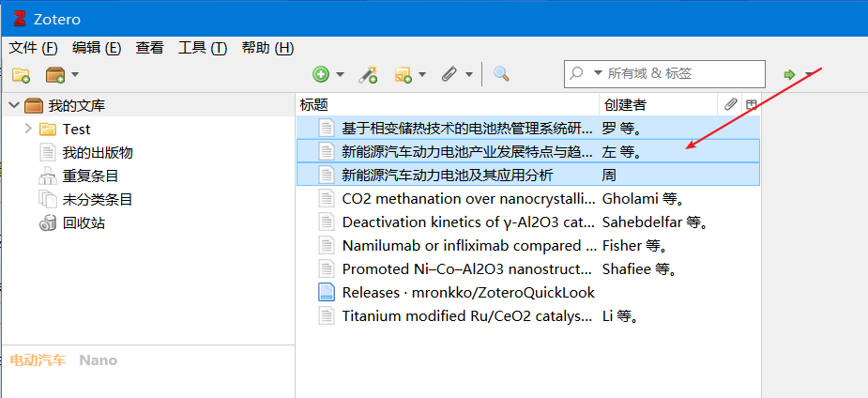Click creator cell Sahebdelfar 等。
The width and height of the screenshot is (868, 398).
click(x=656, y=222)
